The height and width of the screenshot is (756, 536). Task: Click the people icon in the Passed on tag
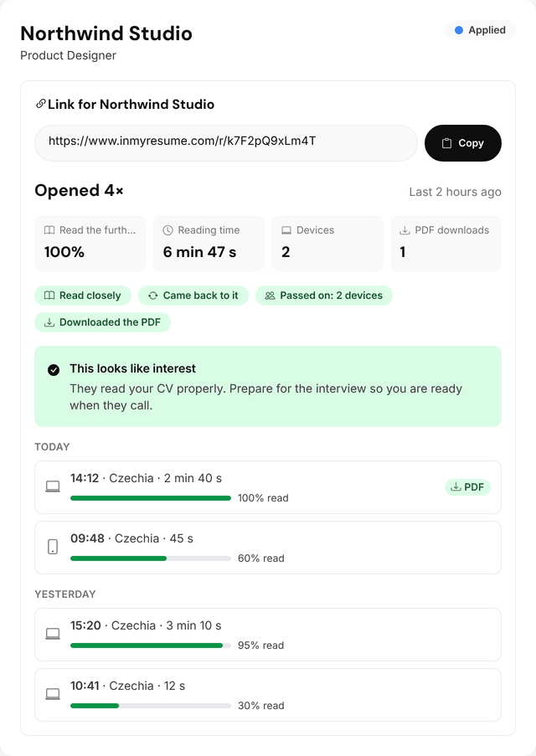pyautogui.click(x=271, y=296)
